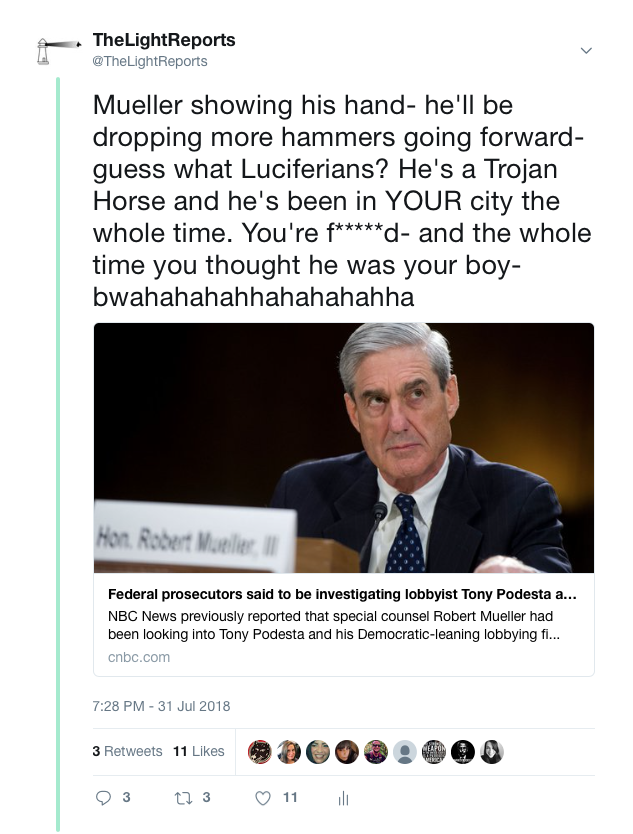
Task: Click the @TheLightReports handle
Action: [150, 62]
